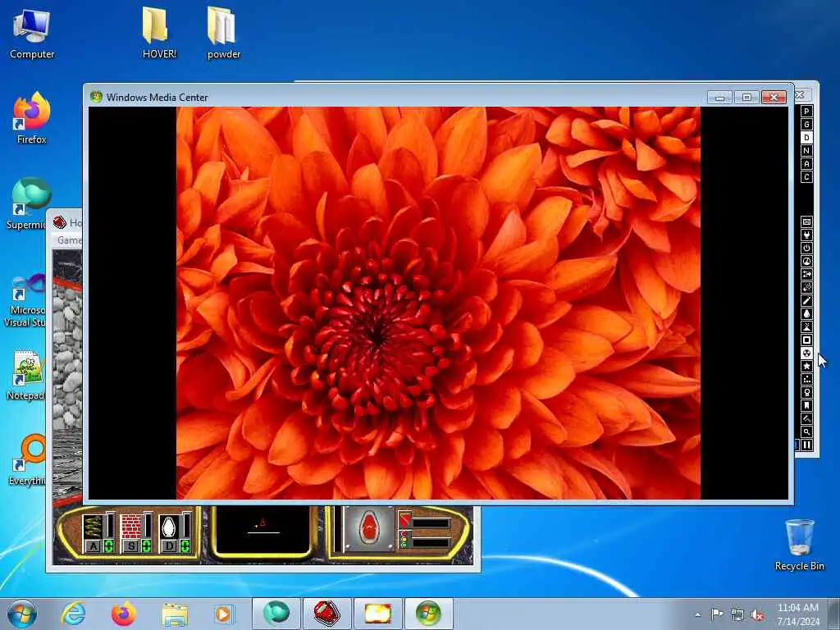The image size is (840, 630).
Task: Select the N view mode in Powder Toy
Action: pyautogui.click(x=806, y=151)
